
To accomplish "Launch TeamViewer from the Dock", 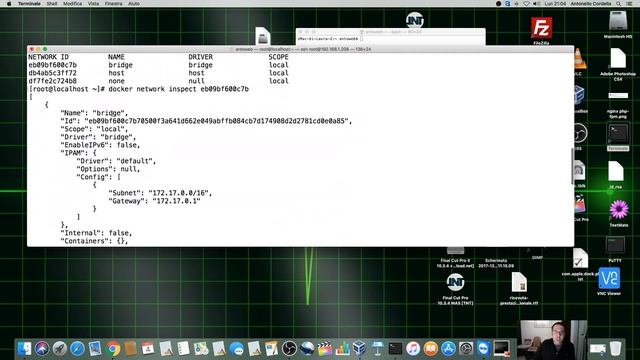I will coord(483,349).
